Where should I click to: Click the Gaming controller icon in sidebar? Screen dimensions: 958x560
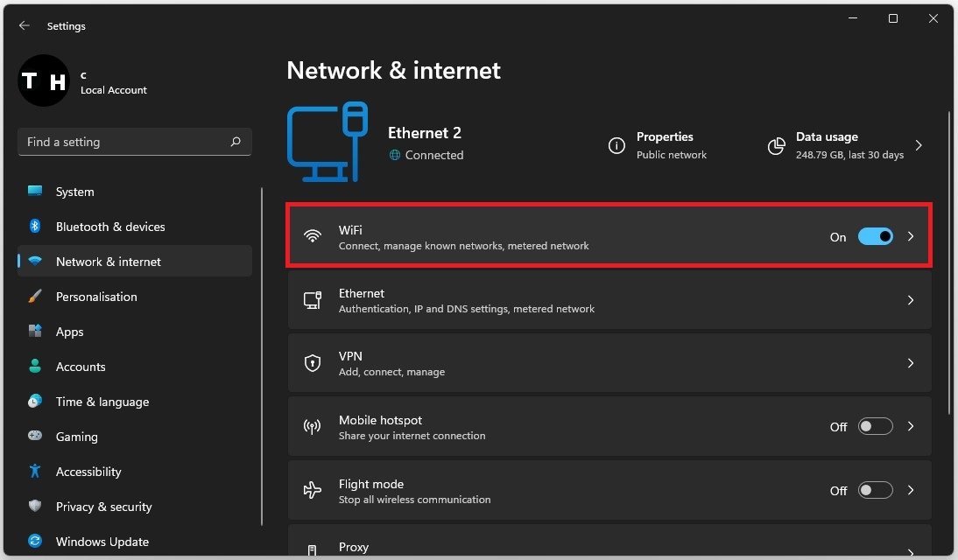point(35,437)
